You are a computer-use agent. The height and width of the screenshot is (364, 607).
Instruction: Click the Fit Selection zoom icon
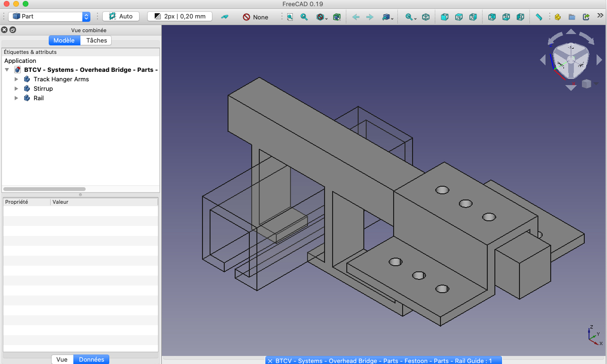[x=304, y=17]
